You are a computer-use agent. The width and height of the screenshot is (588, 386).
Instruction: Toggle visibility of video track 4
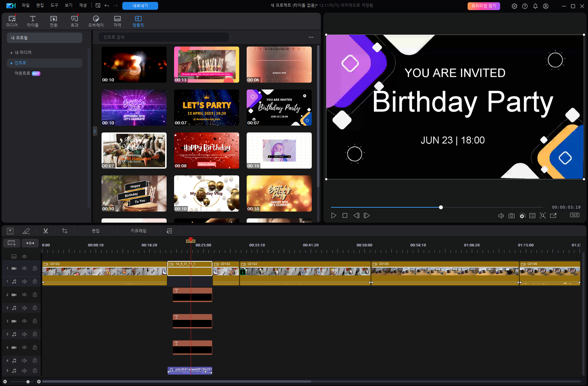(24, 347)
